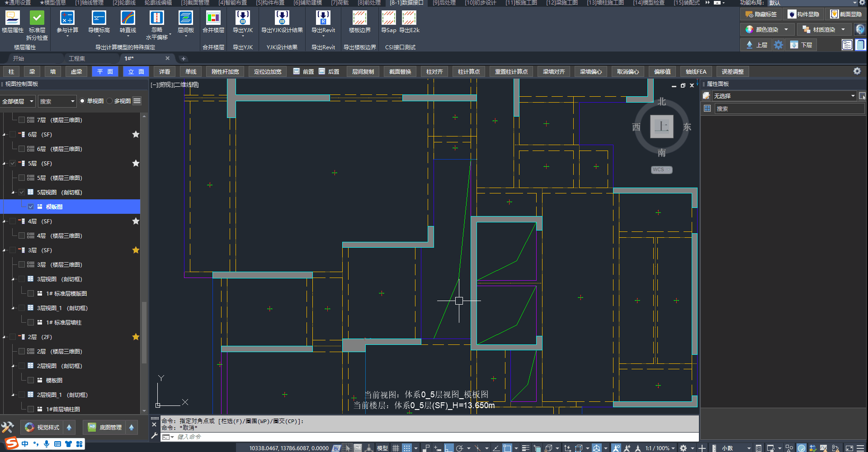
Task: Expand the 颜色渲染 dropdown arrow
Action: 786,29
